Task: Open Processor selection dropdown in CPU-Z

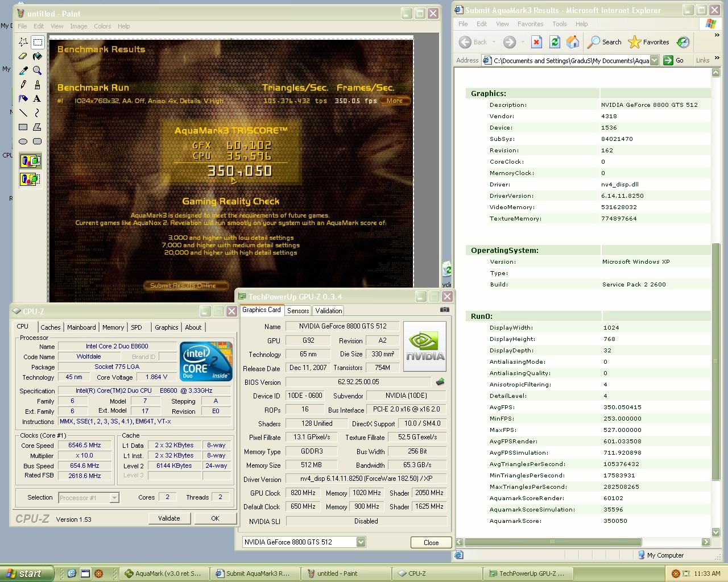Action: point(114,498)
